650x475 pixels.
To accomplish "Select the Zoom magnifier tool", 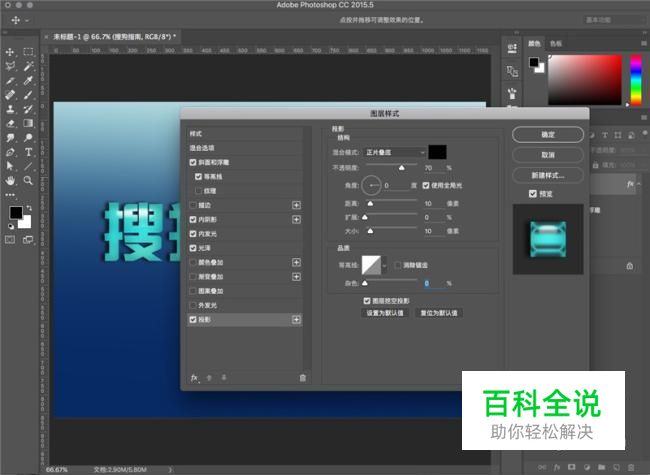I will pyautogui.click(x=28, y=181).
